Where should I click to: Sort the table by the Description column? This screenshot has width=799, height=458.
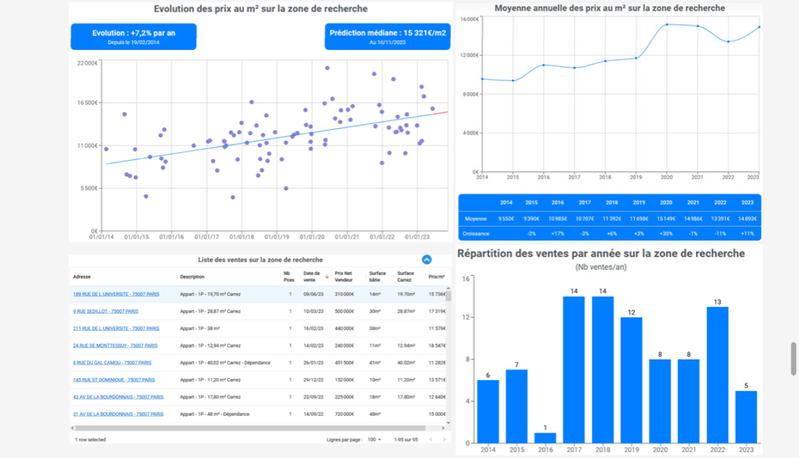point(195,276)
